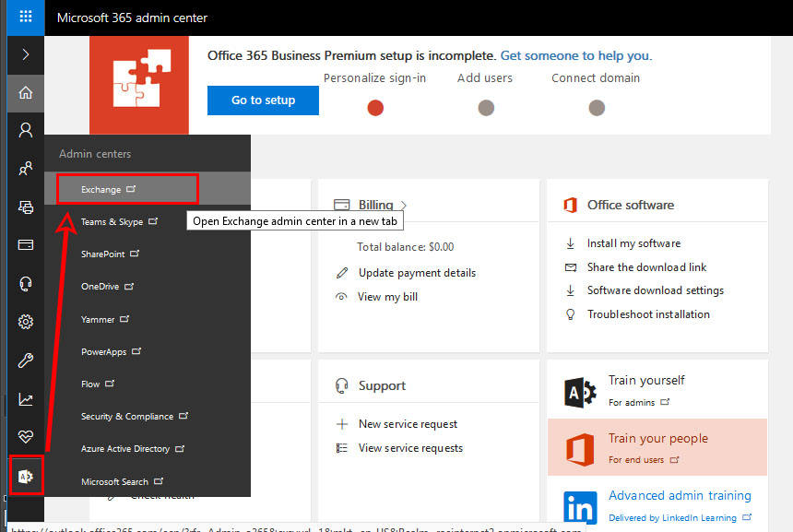Open Reports via the chart icon
The height and width of the screenshot is (532, 793).
click(x=25, y=398)
